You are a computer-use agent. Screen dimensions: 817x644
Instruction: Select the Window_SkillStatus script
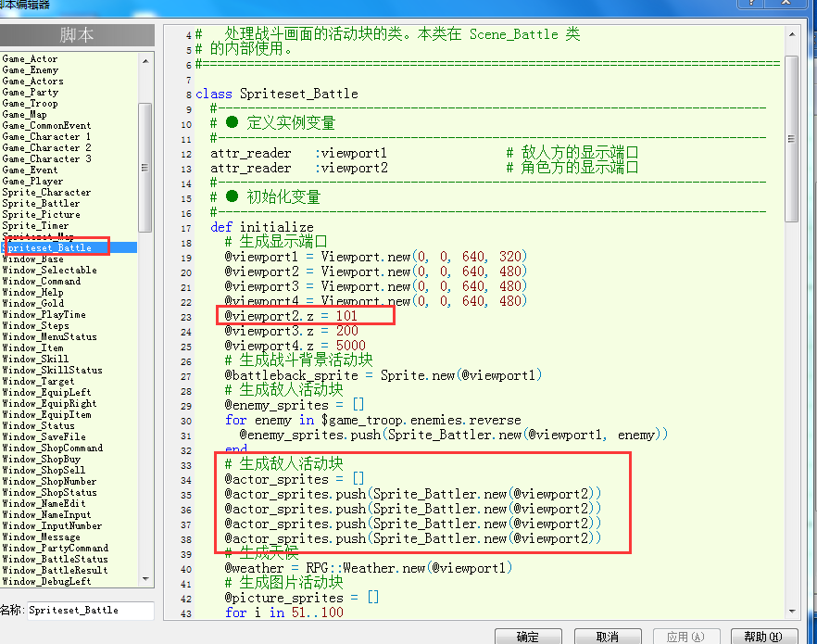click(x=52, y=370)
